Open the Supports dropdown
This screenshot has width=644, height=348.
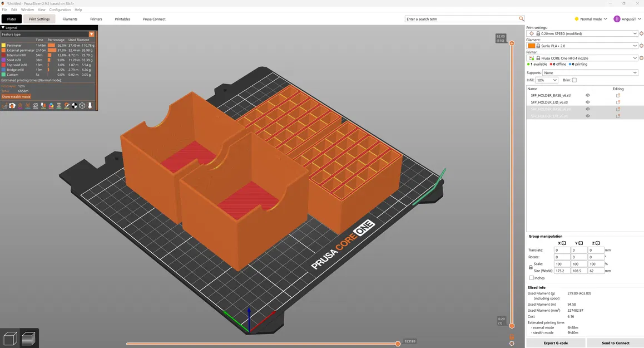pos(591,73)
